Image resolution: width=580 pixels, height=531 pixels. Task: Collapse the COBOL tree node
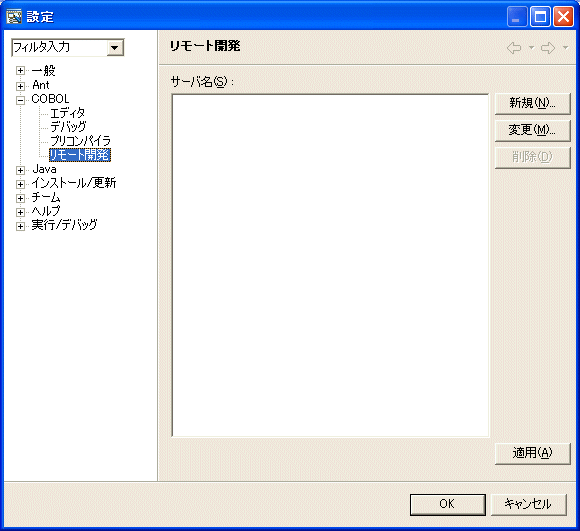point(20,100)
